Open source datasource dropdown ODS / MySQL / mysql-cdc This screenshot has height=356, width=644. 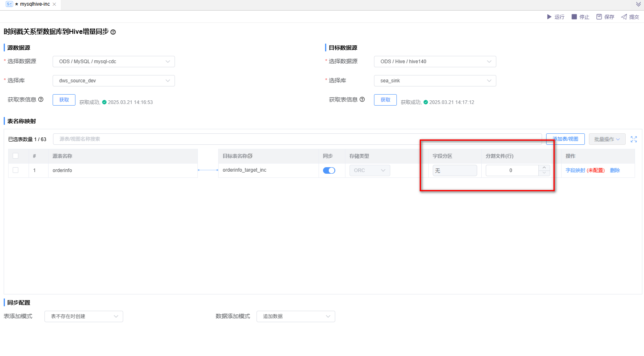(x=113, y=62)
